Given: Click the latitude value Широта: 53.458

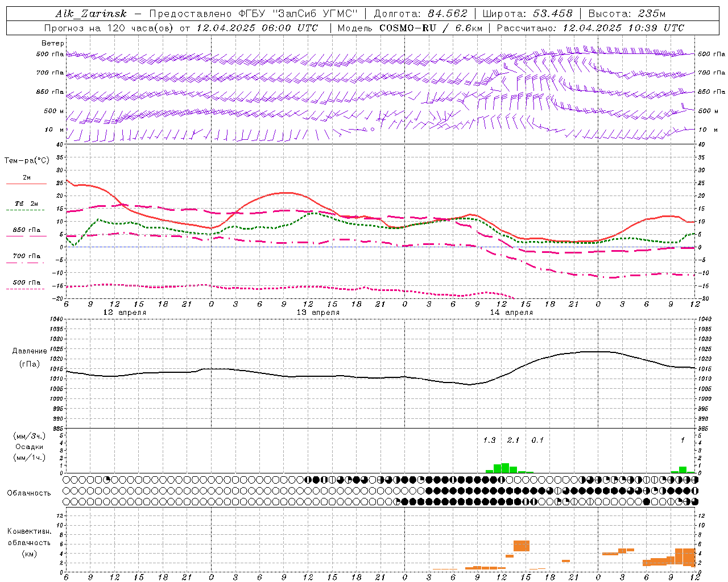Looking at the screenshot, I should (x=527, y=14).
